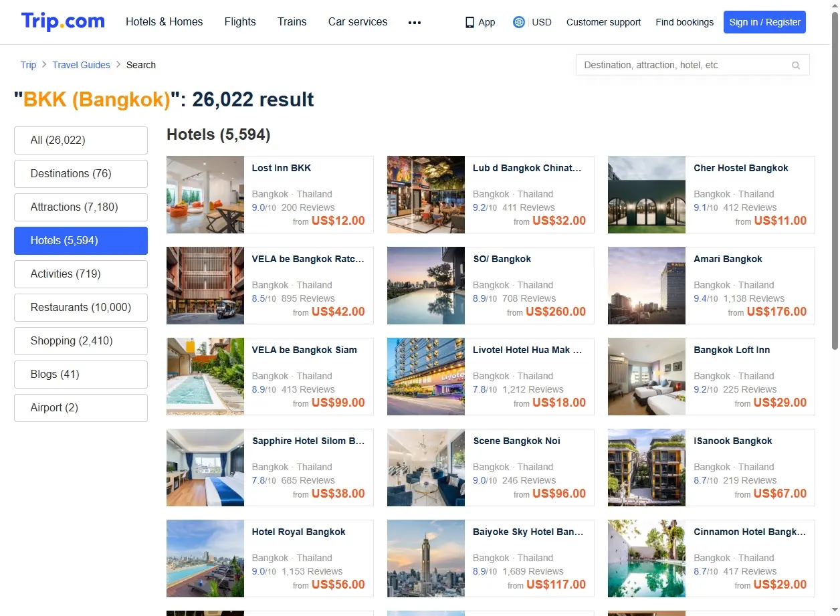Click Amari Bangkok hotel title

(x=728, y=259)
